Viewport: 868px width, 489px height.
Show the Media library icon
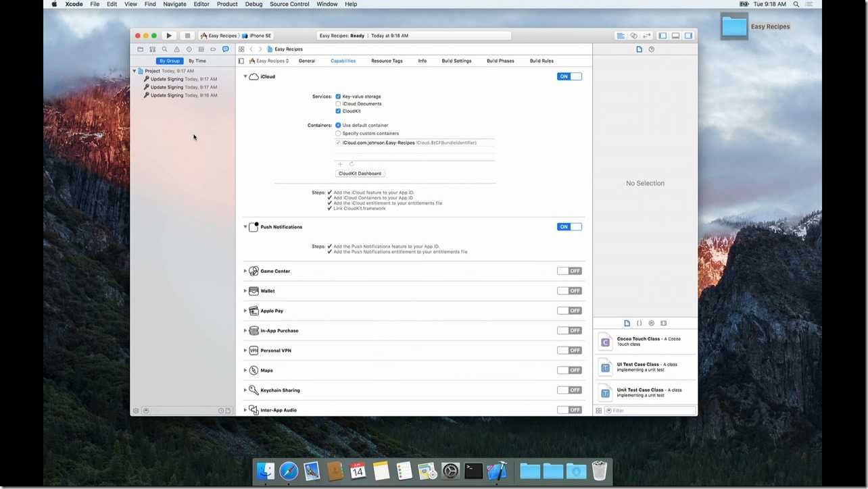click(x=664, y=324)
